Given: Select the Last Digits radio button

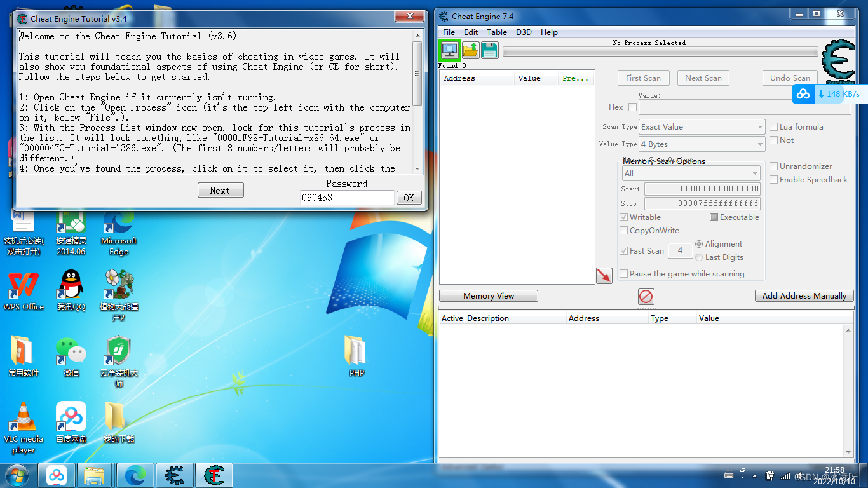Looking at the screenshot, I should (x=699, y=257).
